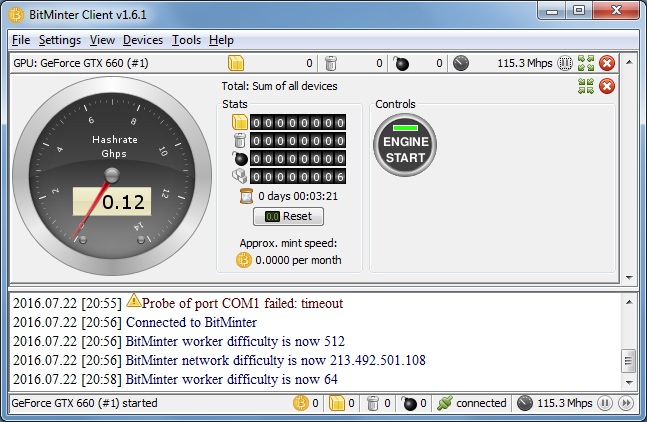
Task: Open the Devices menu
Action: (x=143, y=40)
